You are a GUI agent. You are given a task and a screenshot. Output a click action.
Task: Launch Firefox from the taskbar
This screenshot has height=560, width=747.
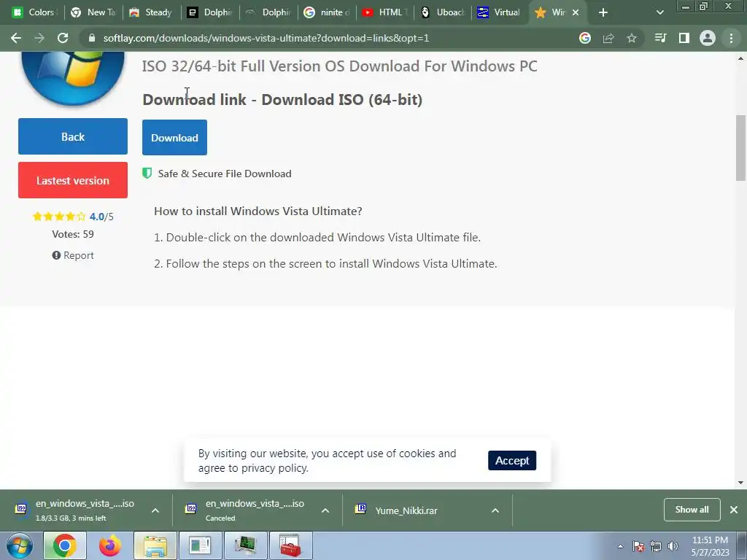tap(109, 545)
